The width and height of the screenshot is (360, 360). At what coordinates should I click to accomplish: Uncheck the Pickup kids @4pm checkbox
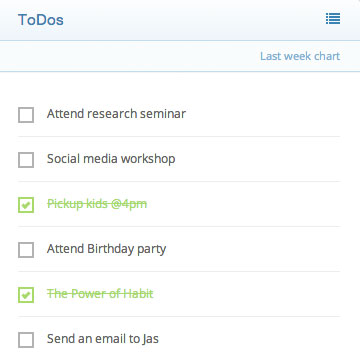click(x=26, y=205)
